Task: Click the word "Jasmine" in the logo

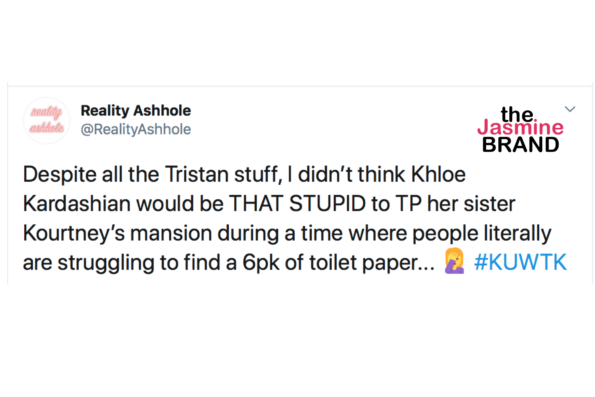Action: click(x=520, y=127)
